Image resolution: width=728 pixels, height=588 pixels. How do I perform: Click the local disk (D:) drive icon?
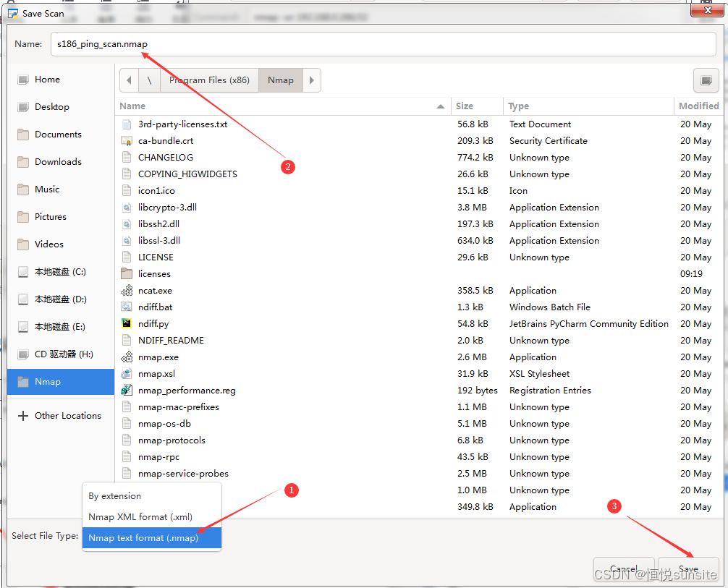tap(22, 299)
